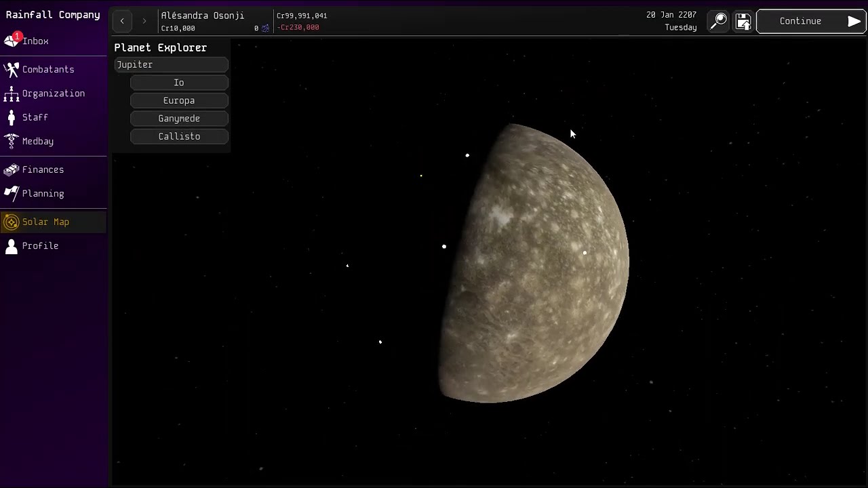Image resolution: width=868 pixels, height=488 pixels.
Task: Click the play arrow on Continue
Action: (x=854, y=21)
